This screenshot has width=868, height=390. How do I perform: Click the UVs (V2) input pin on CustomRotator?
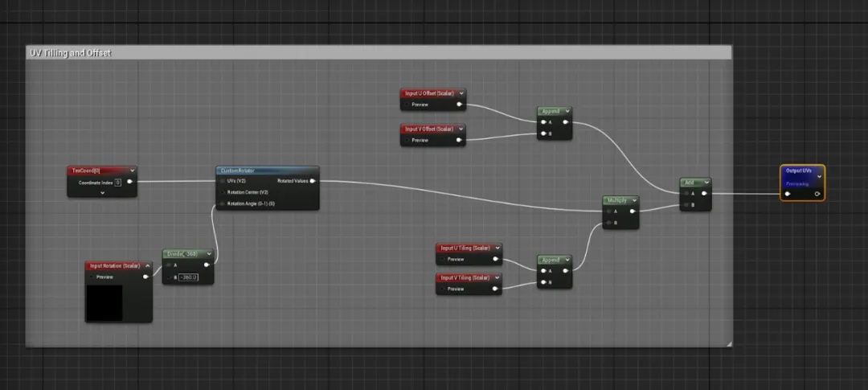[x=223, y=181]
